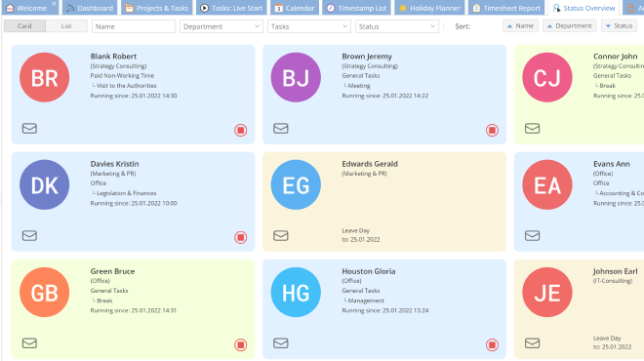Focus the Name filter field
The width and height of the screenshot is (644, 361).
[134, 26]
